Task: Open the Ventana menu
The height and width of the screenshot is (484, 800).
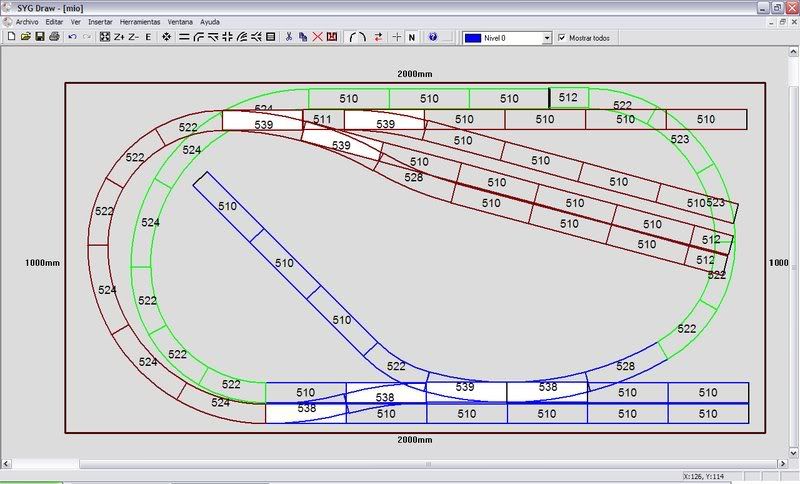Action: click(x=180, y=22)
